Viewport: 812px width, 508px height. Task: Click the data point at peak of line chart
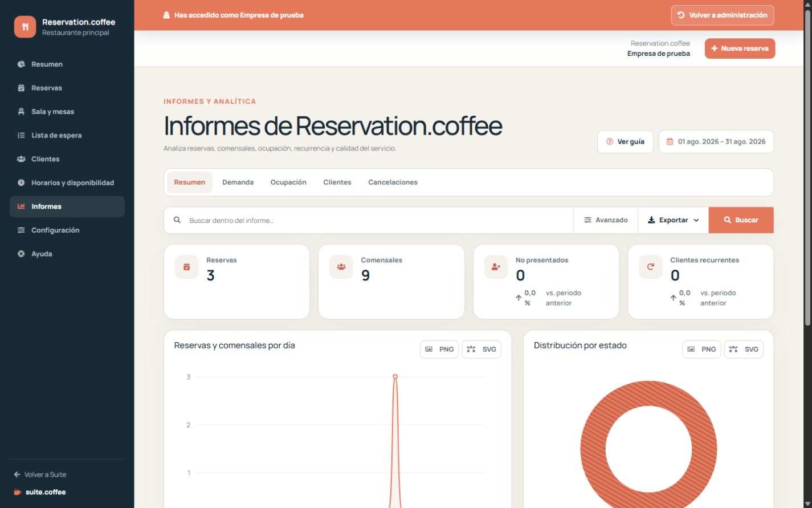tap(395, 376)
